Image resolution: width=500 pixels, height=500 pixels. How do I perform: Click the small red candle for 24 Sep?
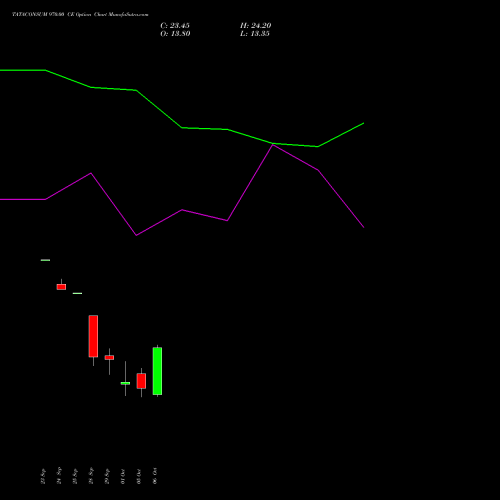pyautogui.click(x=61, y=287)
